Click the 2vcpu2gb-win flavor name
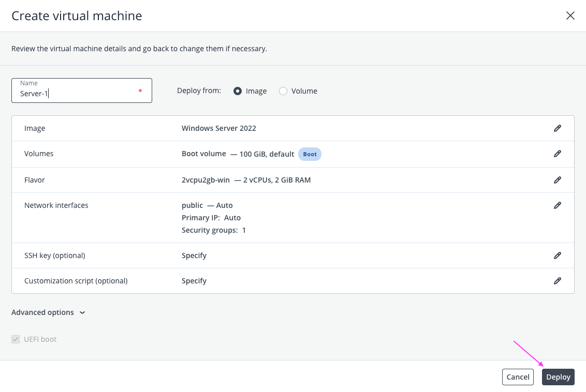Screen dimensions: 586x392 pyautogui.click(x=206, y=180)
